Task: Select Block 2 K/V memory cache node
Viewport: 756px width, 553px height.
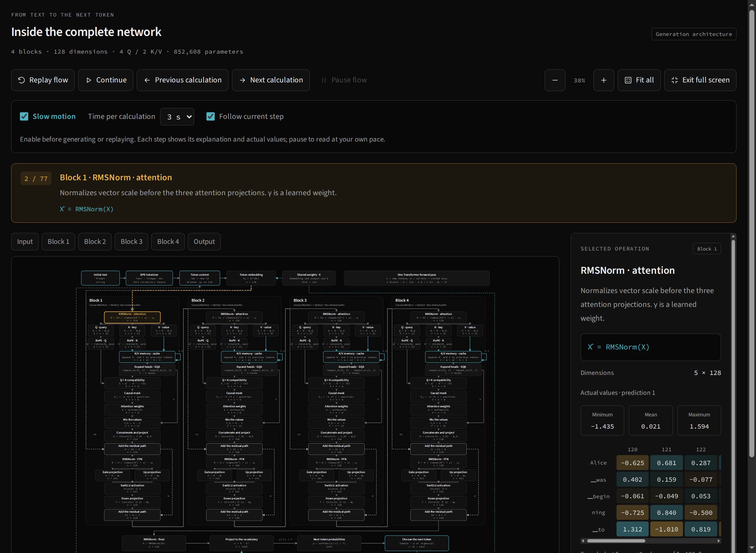Action: (x=249, y=357)
